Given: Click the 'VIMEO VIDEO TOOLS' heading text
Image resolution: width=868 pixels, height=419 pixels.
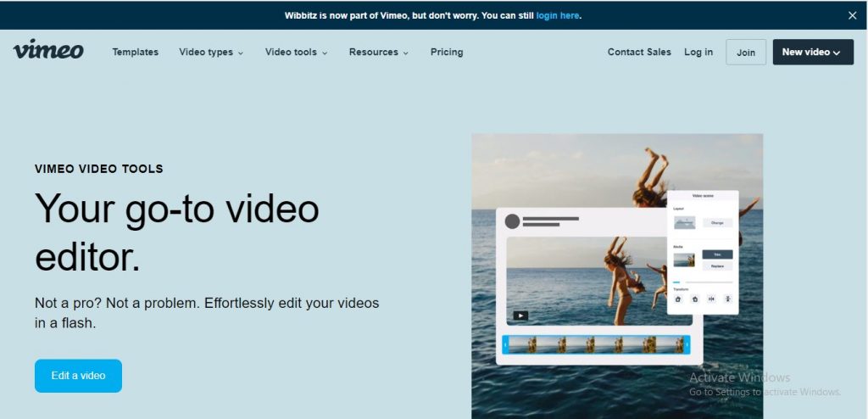Looking at the screenshot, I should click(99, 169).
